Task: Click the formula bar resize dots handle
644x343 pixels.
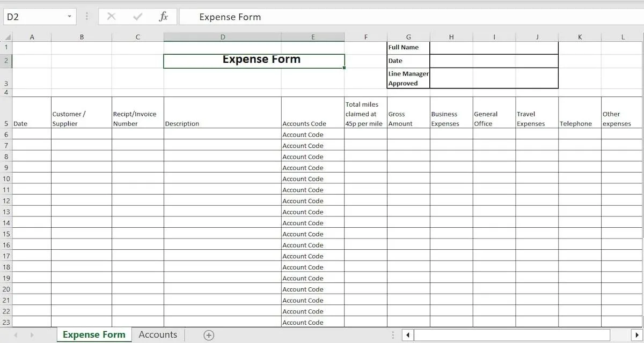Action: (86, 17)
